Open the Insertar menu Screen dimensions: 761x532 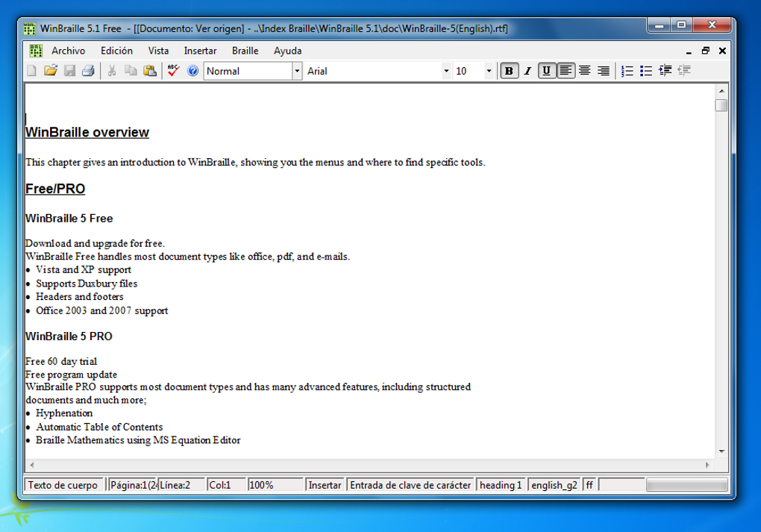200,51
